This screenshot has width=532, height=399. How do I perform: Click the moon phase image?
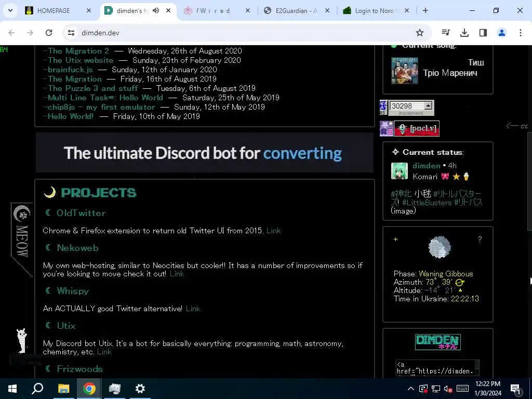coord(440,247)
